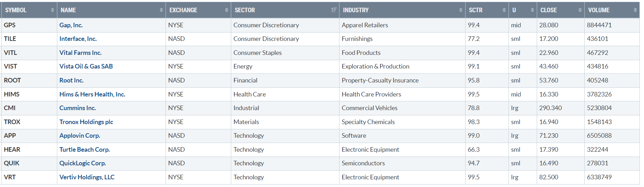Screen dimensions: 644x187
Task: Open the Turtle Beach Corp. link
Action: 85,150
